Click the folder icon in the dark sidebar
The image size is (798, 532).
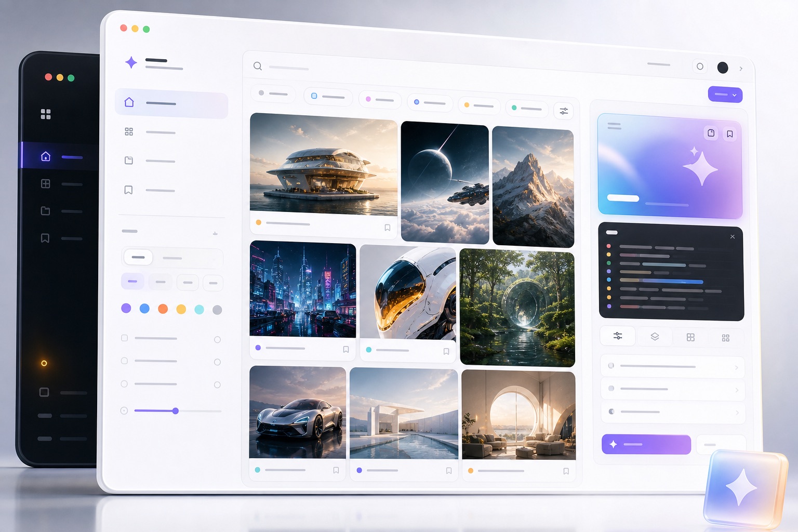[46, 210]
